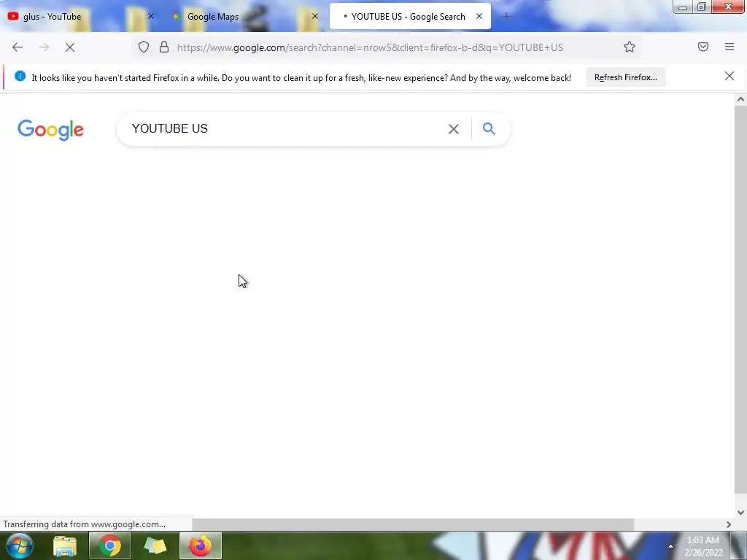
Task: Click the notification message about cleaning up Firefox
Action: pos(301,77)
